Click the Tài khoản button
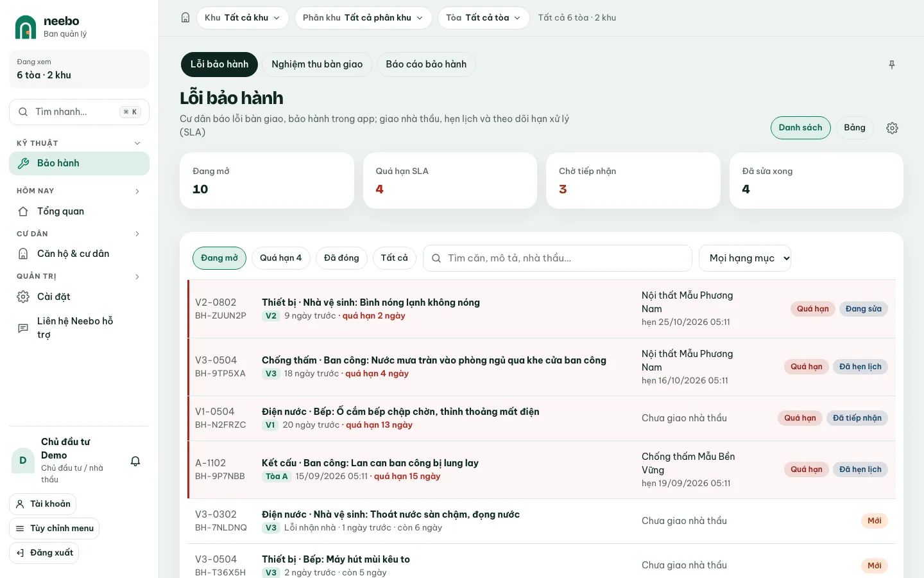The image size is (924, 578). tap(43, 504)
